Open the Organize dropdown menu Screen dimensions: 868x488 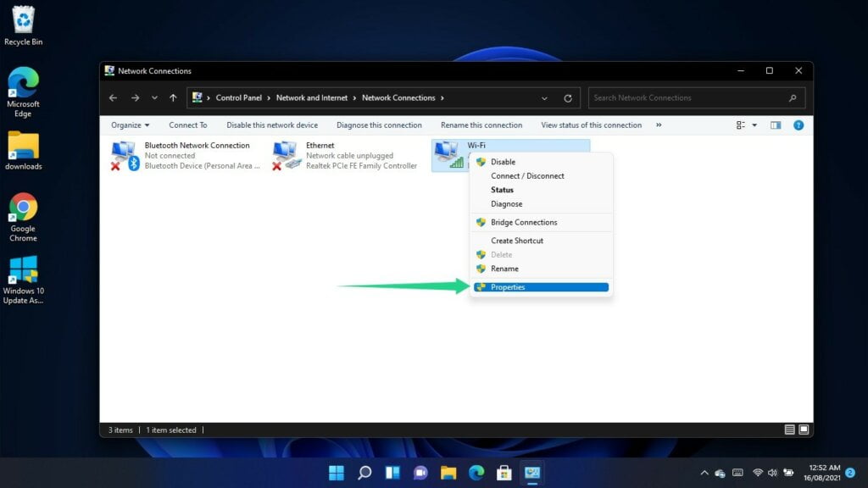tap(129, 125)
